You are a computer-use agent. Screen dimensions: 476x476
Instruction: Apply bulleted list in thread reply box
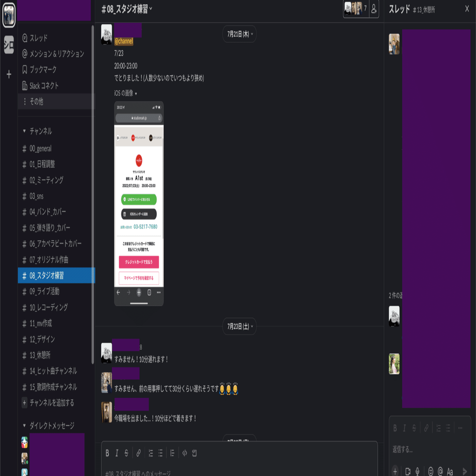(448, 428)
